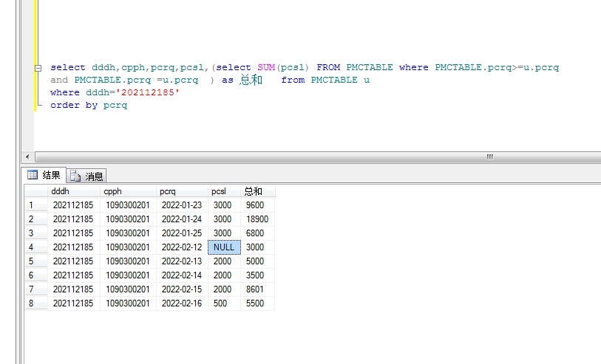Screen dimensions: 601x364
Task: Click the pcrq cell 2022-01-25
Action: click(182, 233)
